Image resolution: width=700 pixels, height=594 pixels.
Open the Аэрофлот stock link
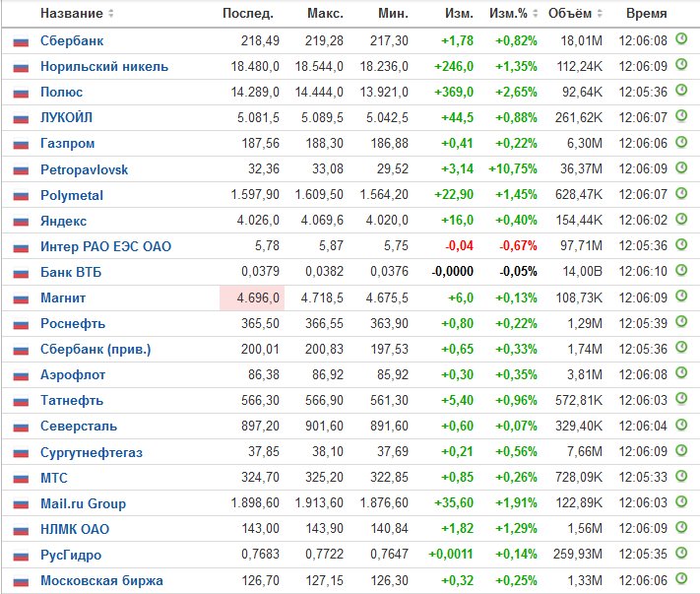[73, 374]
